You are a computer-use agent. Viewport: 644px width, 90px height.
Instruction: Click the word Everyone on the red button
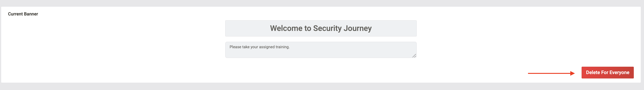tap(619, 73)
